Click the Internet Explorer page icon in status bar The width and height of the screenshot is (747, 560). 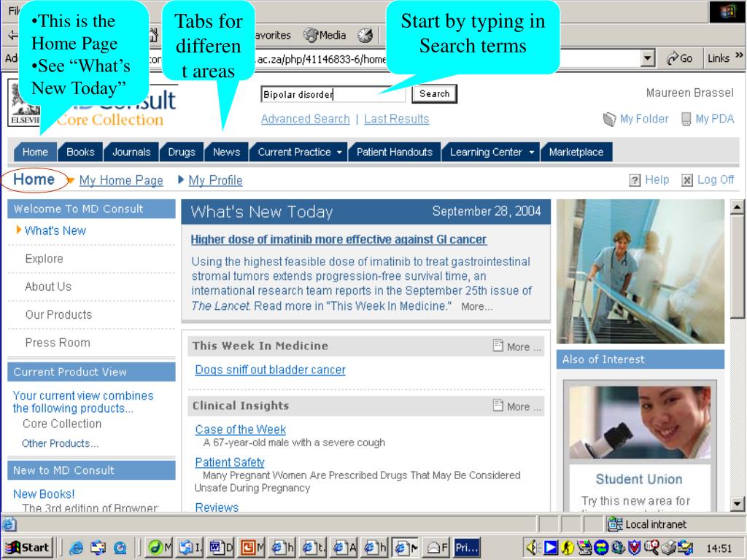pyautogui.click(x=9, y=524)
